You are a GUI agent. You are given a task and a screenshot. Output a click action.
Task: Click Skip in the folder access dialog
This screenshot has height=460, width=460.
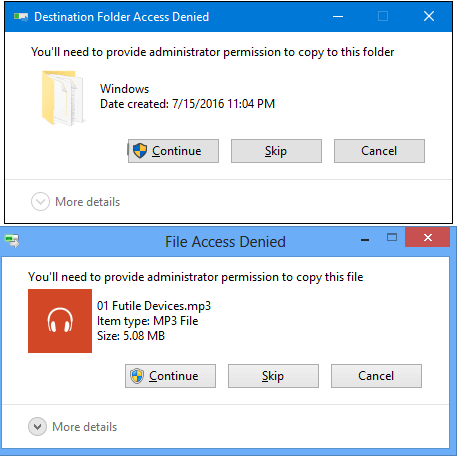(276, 151)
